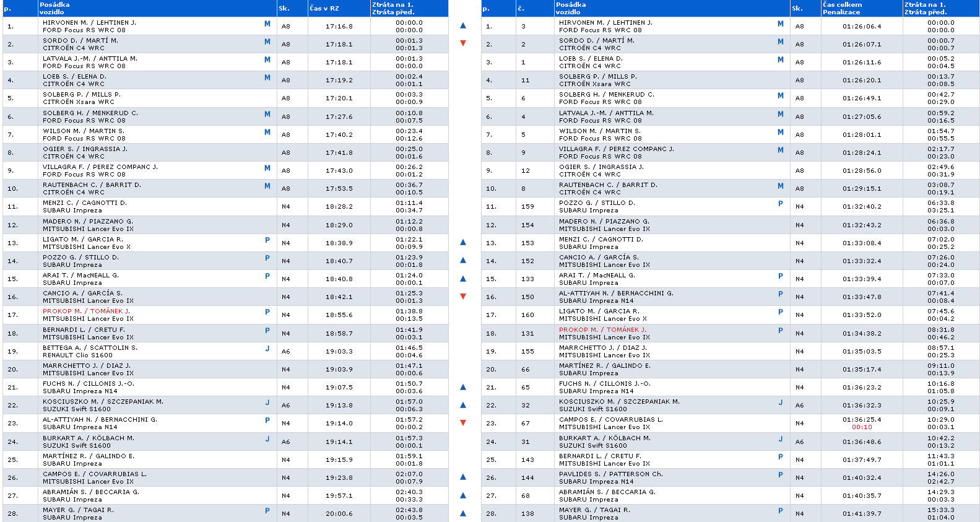Click the blue up arrow beside Mayer's stage row
Screen dimensions: 980x522
tap(463, 513)
